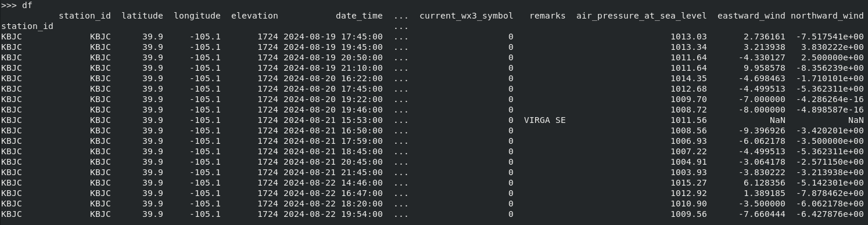Select date 2024-08-19 17:45:00
Viewport: 868px width, 225px height.
(333, 37)
